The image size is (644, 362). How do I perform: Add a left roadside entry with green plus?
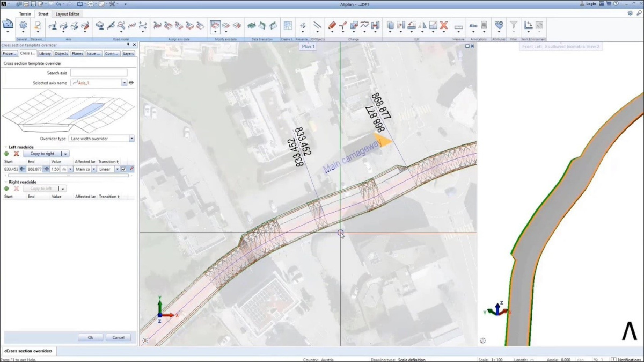[x=6, y=154]
